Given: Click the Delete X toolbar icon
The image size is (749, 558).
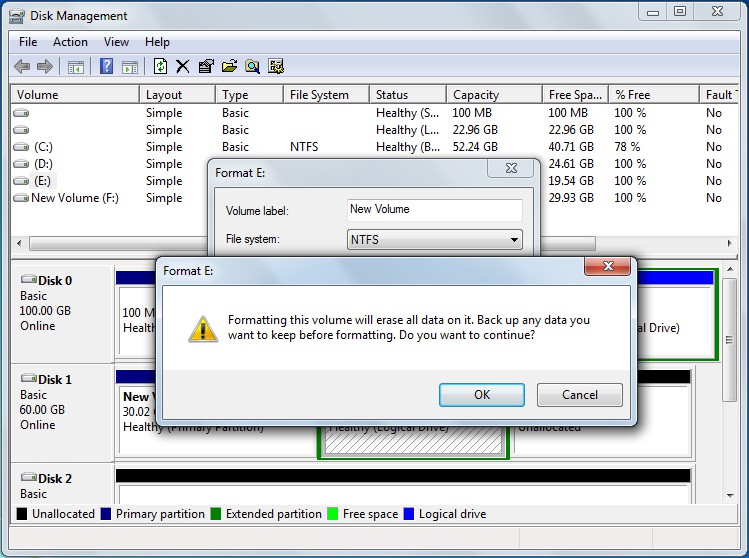Looking at the screenshot, I should point(182,66).
